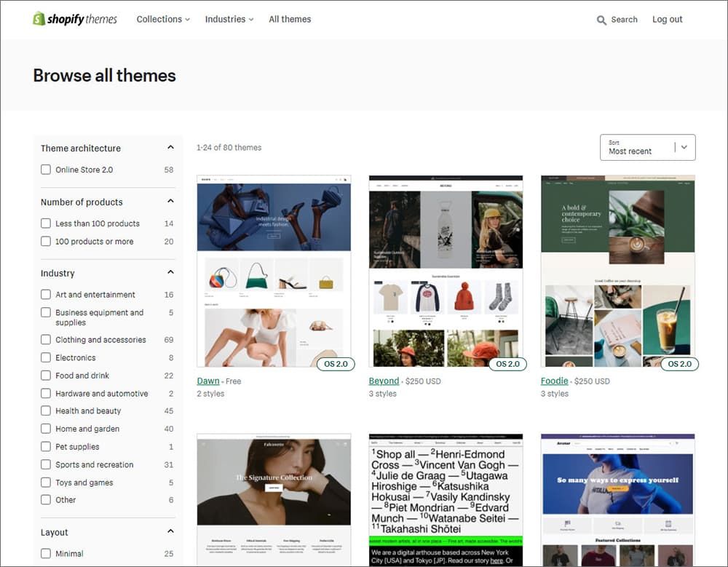This screenshot has height=567, width=728.
Task: Check the Other industry filter
Action: click(x=45, y=499)
